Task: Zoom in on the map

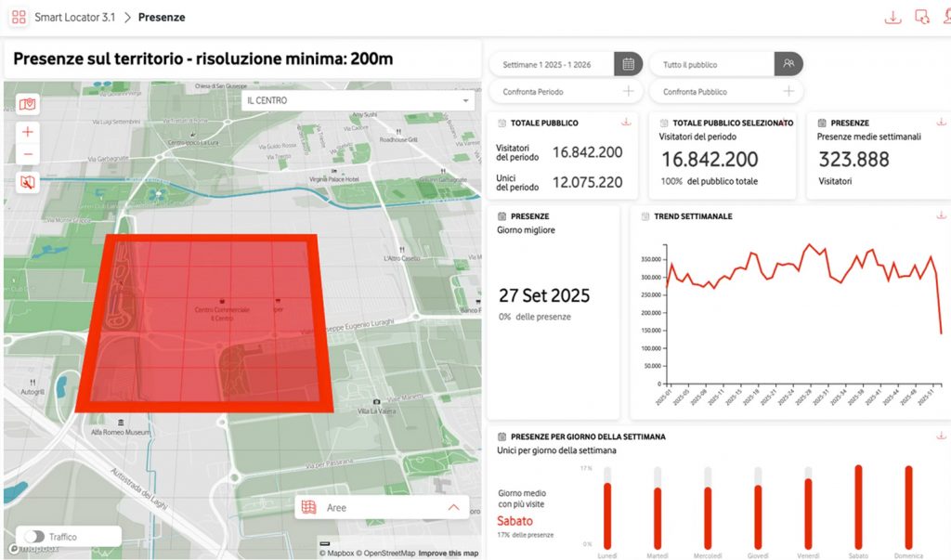Action: click(28, 132)
